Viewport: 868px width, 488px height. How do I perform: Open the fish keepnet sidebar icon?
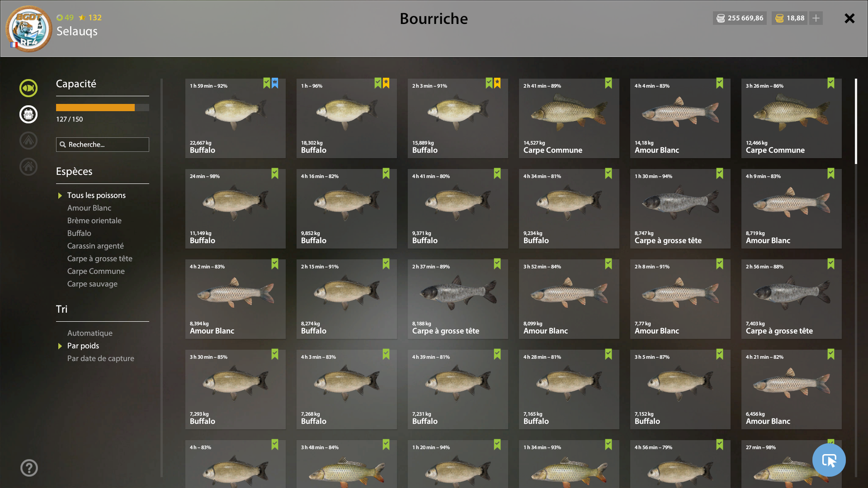28,88
